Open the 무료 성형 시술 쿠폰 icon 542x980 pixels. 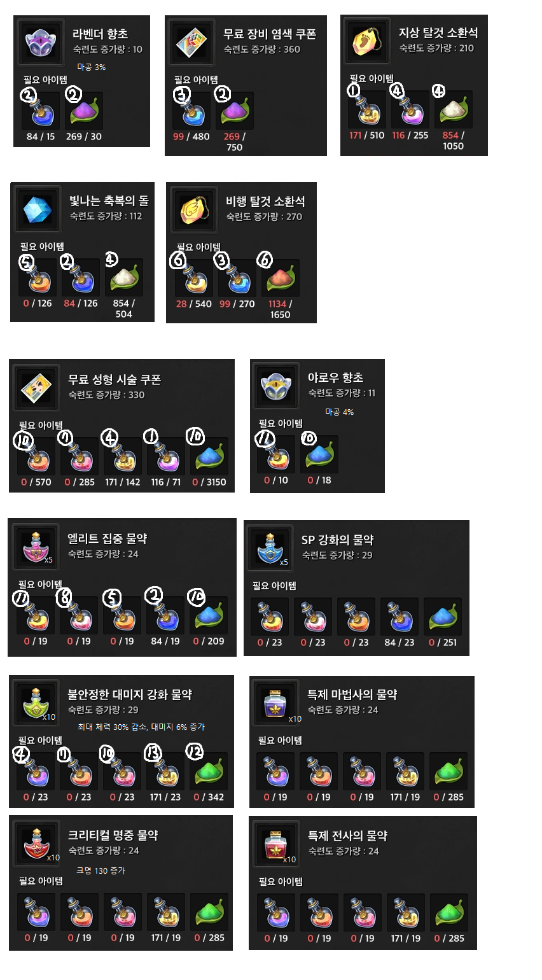tap(37, 388)
